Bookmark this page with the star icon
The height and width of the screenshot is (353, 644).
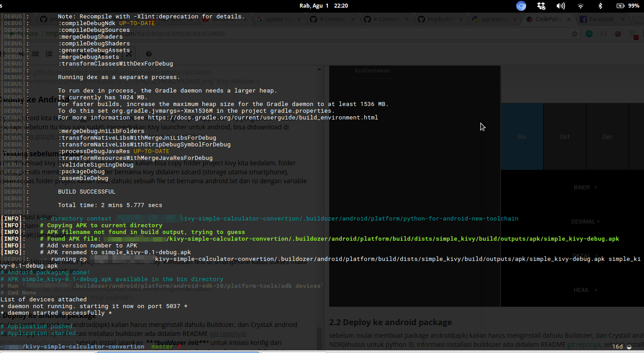[574, 34]
